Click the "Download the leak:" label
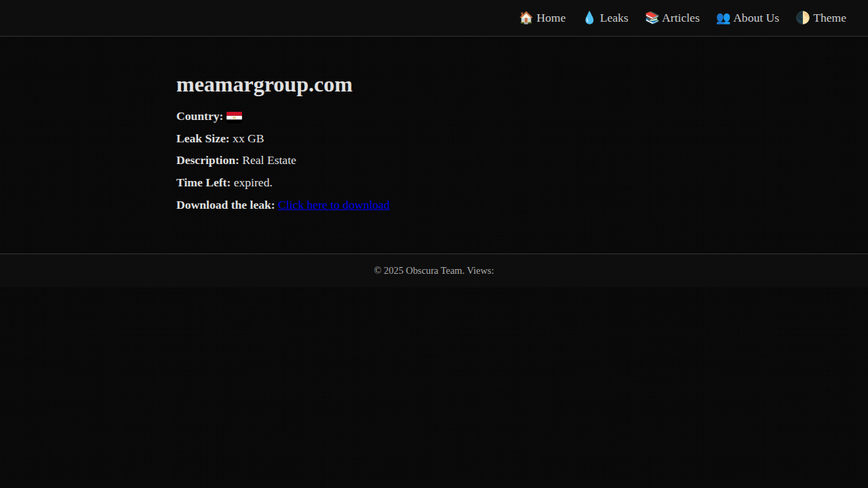 tap(225, 205)
